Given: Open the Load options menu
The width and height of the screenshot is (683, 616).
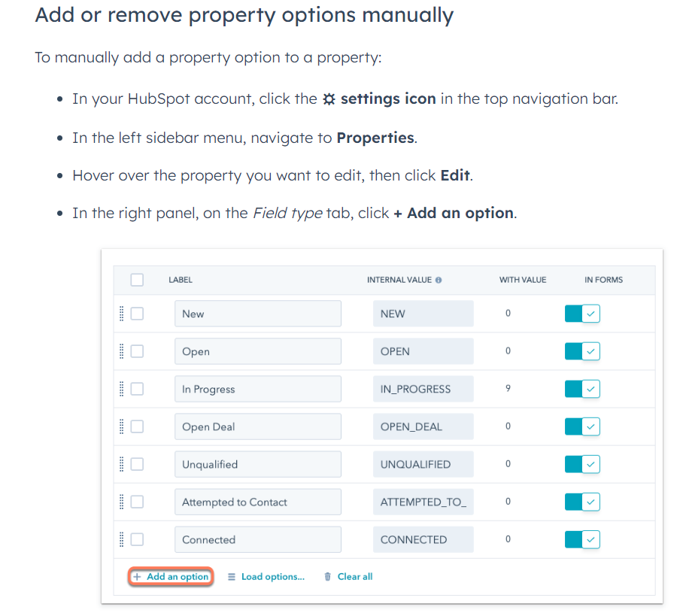Looking at the screenshot, I should [x=266, y=577].
